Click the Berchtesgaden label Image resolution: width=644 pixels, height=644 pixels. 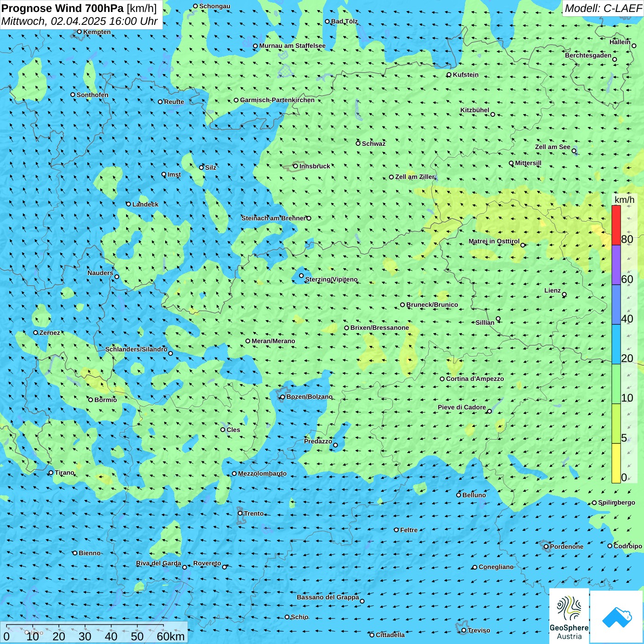click(x=588, y=55)
